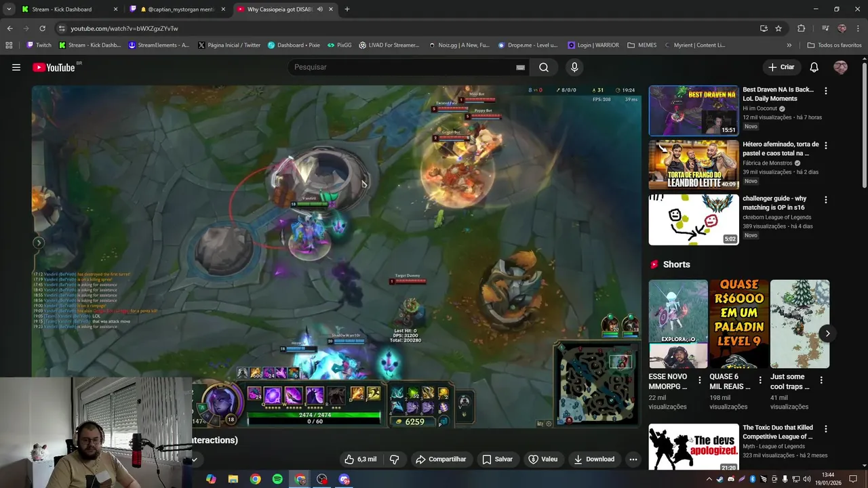Like the video with thumbs-up 6,3 mil
This screenshot has height=488, width=868.
360,459
